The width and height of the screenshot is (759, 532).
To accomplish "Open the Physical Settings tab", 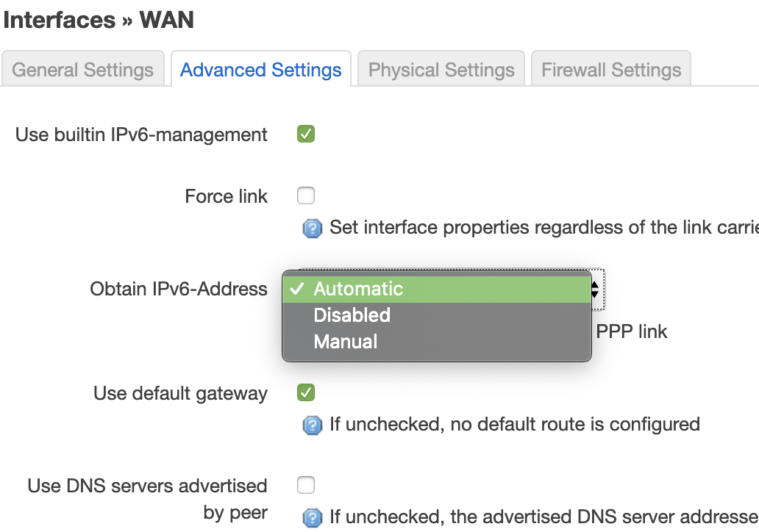I will pyautogui.click(x=441, y=71).
